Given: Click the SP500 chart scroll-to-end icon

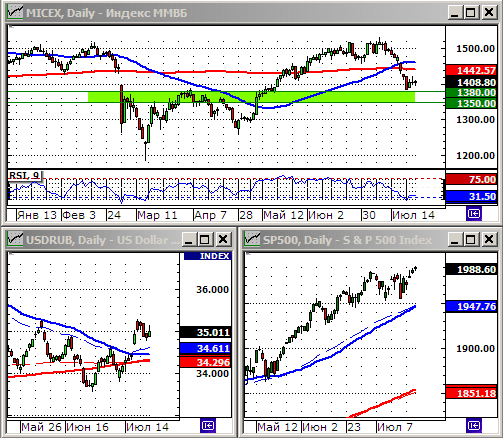Looking at the screenshot, I should (x=474, y=426).
